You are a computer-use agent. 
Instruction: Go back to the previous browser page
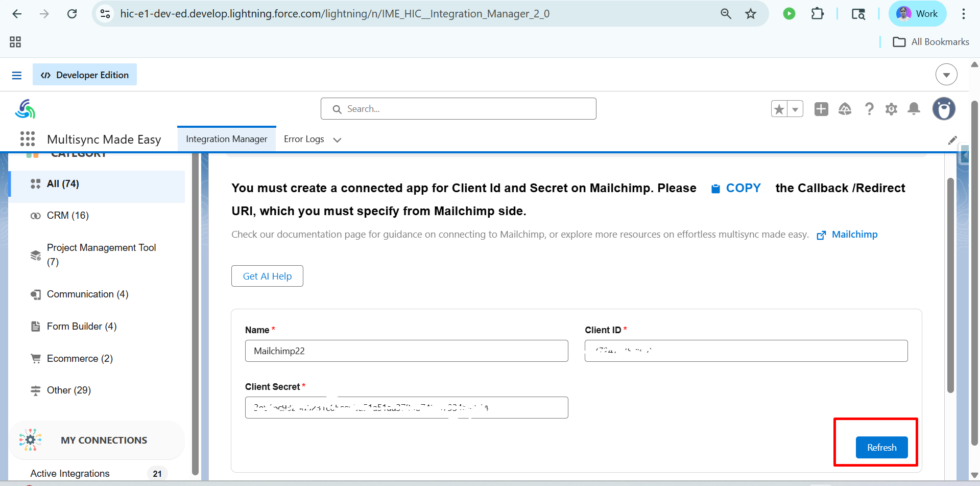(17, 14)
